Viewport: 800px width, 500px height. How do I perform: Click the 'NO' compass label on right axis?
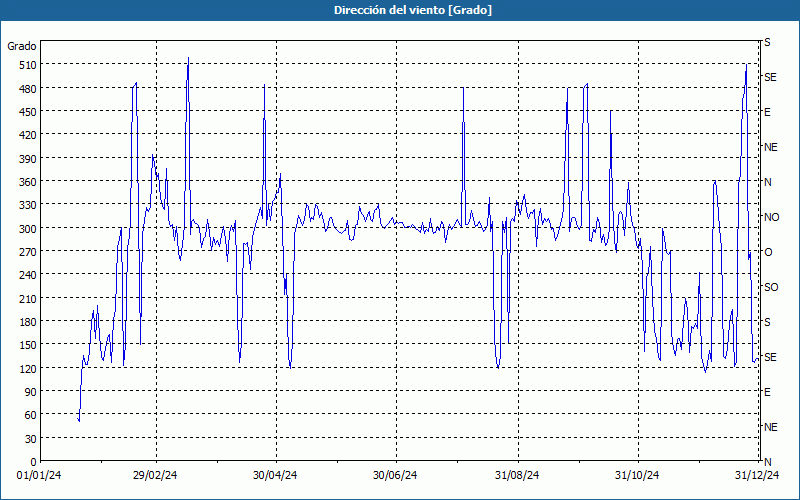pyautogui.click(x=771, y=217)
